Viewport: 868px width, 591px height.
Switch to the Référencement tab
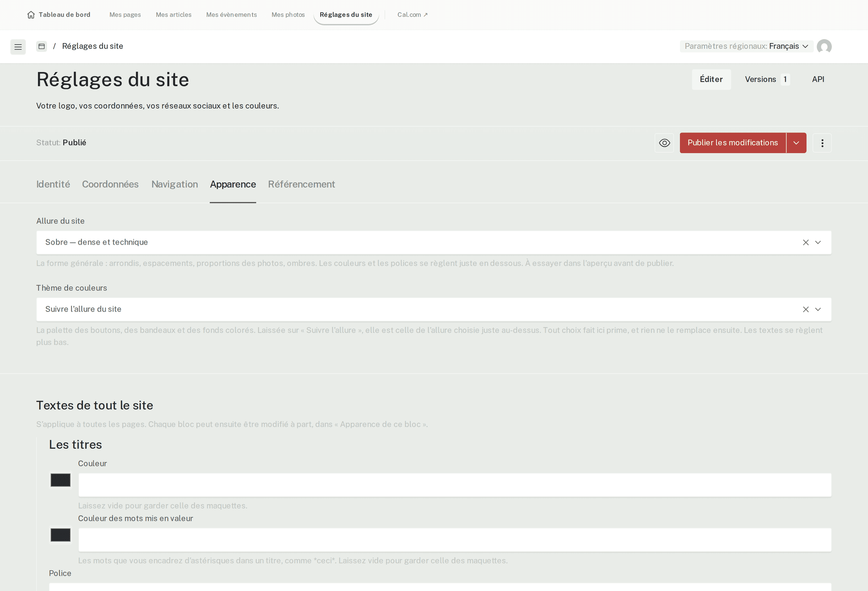[x=301, y=184]
